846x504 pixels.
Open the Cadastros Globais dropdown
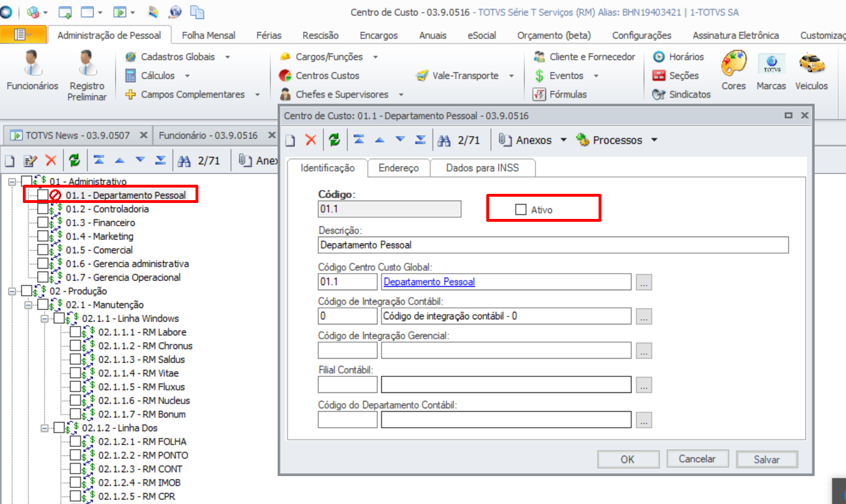pos(227,57)
